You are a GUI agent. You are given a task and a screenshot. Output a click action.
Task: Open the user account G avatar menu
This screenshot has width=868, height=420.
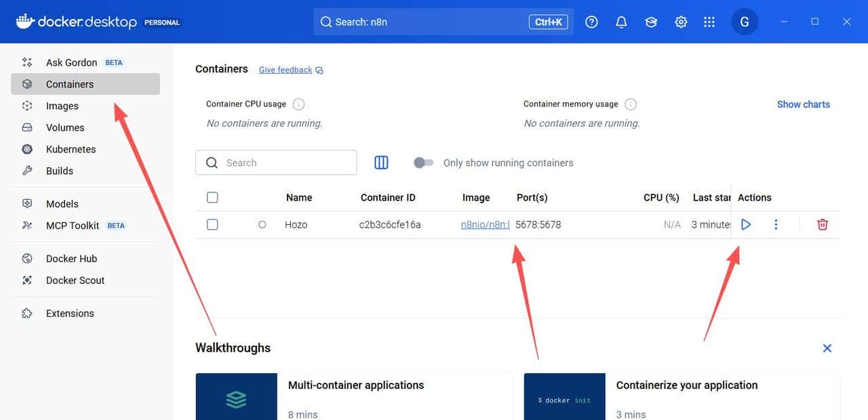[x=744, y=22]
